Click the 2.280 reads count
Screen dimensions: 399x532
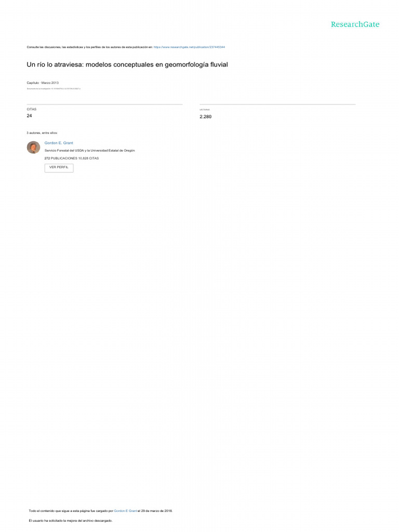tap(205, 117)
